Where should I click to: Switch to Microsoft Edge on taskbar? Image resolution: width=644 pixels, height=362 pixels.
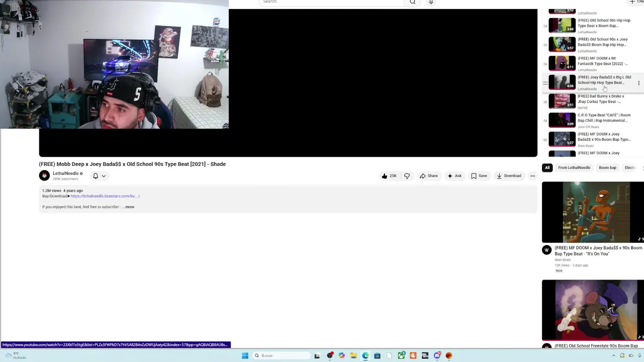[365, 355]
